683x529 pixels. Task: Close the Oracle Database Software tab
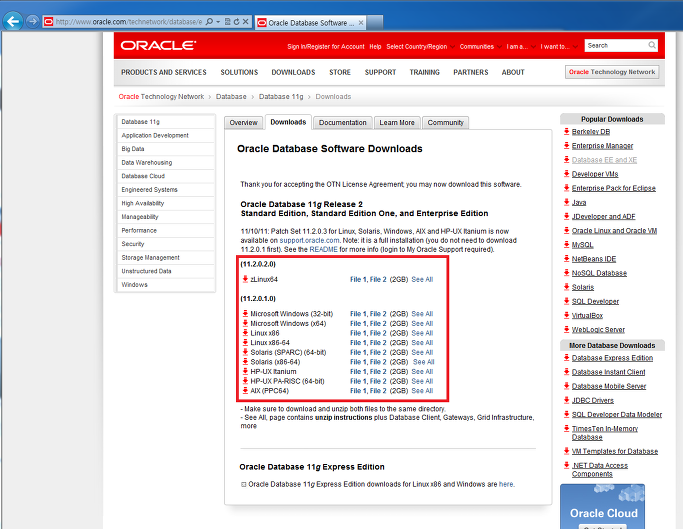point(361,23)
